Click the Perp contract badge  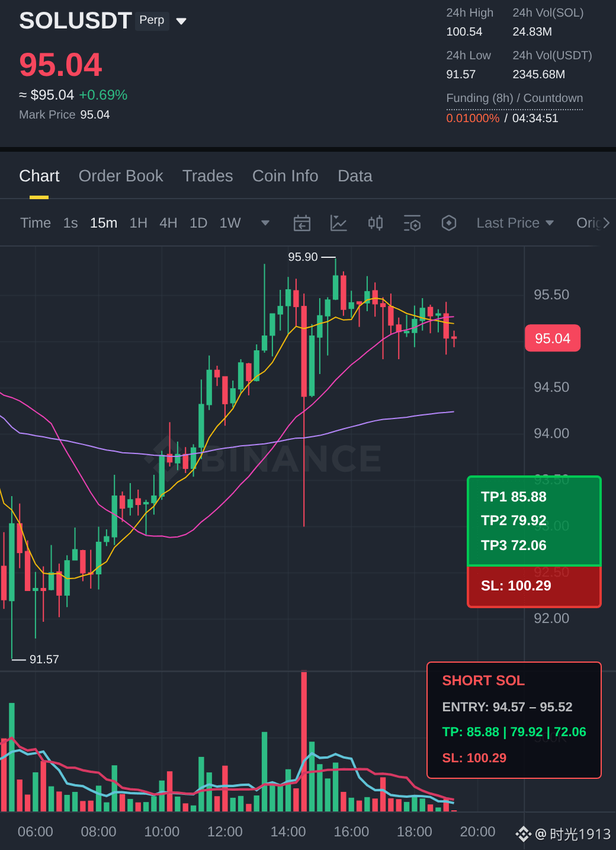tap(152, 20)
